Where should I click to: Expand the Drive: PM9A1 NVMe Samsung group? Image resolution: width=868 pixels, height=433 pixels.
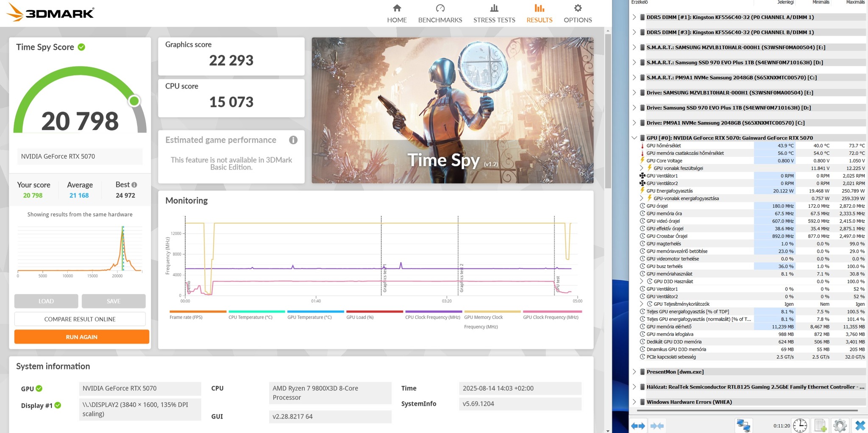634,123
